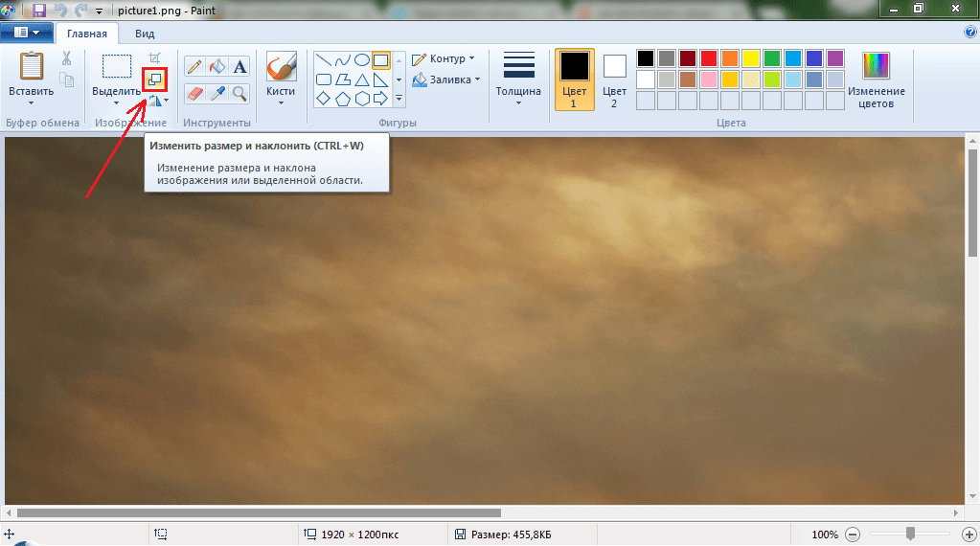Screen dimensions: 980x546
Task: Click the vertical scrollbar thumb
Action: 972,202
